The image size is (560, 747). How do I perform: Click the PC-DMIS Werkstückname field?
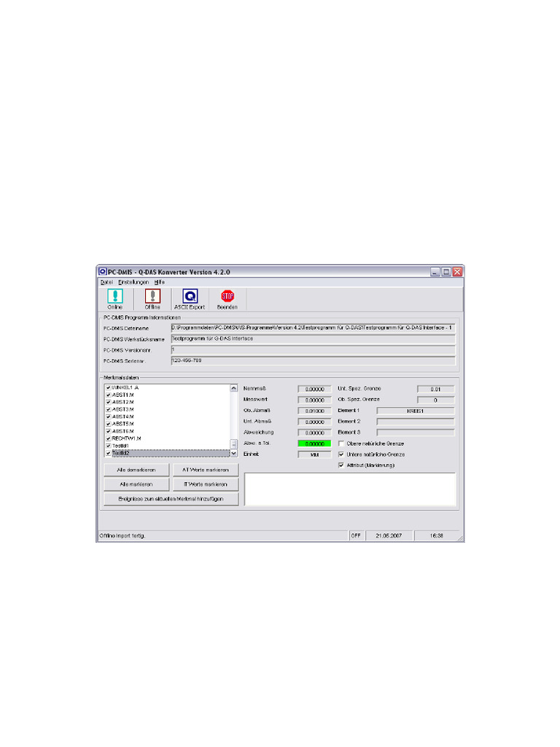coord(313,338)
